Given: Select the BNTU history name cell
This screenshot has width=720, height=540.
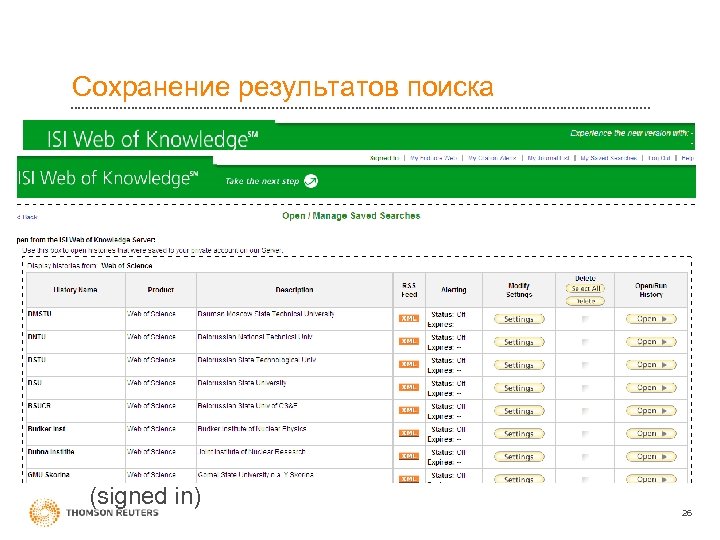Looking at the screenshot, I should pyautogui.click(x=76, y=342).
